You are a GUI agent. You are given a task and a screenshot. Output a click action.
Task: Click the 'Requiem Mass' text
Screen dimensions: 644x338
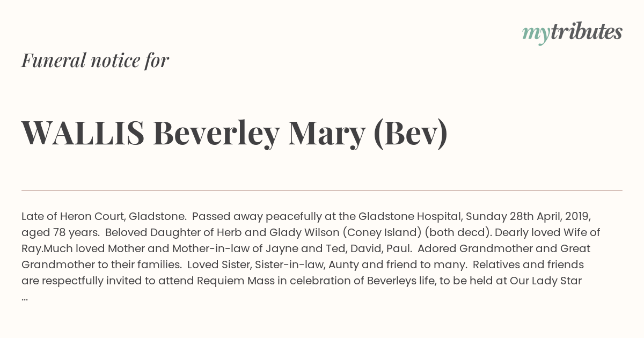tap(235, 281)
